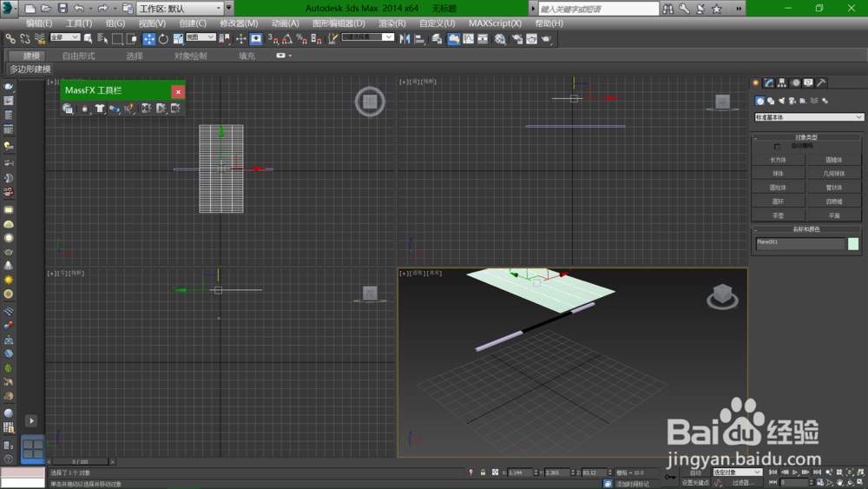Open the Display panel tab

click(809, 83)
